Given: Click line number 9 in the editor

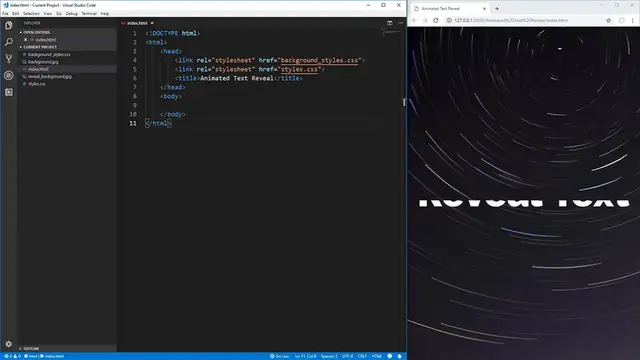Looking at the screenshot, I should (x=134, y=105).
